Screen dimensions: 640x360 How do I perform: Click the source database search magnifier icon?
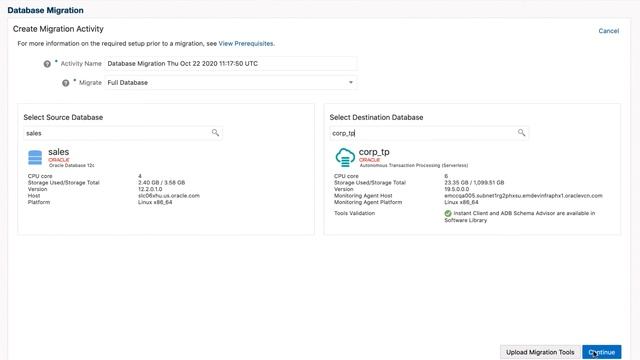(215, 133)
